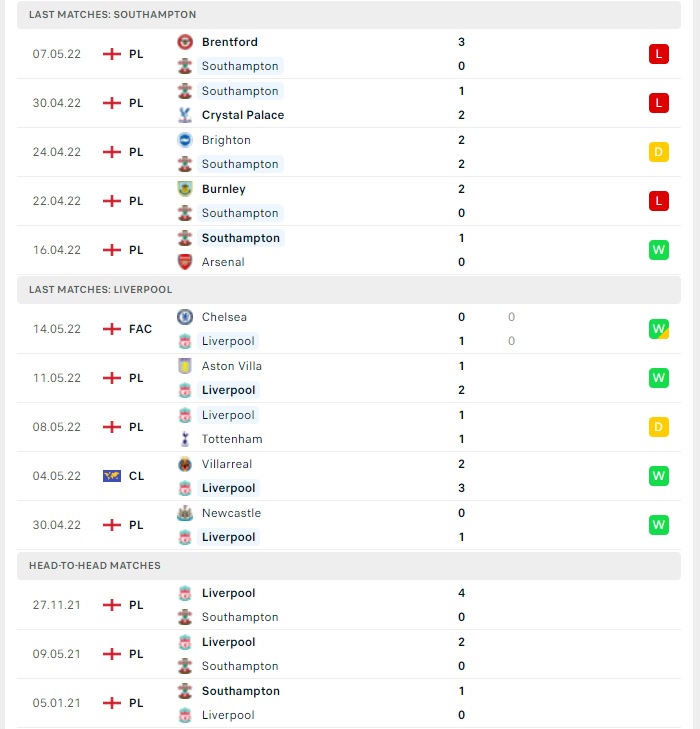
Task: Open the Head-to-Head Matches section header
Action: pyautogui.click(x=349, y=565)
